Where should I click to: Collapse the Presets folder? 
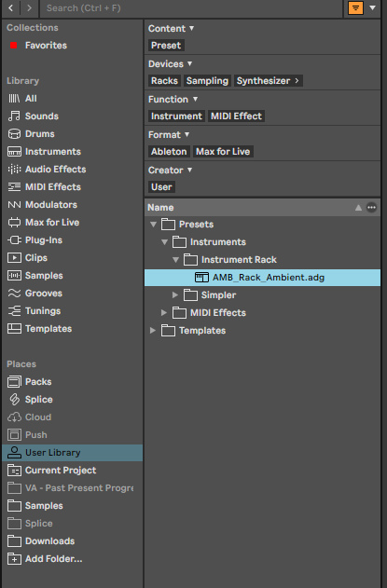[153, 225]
